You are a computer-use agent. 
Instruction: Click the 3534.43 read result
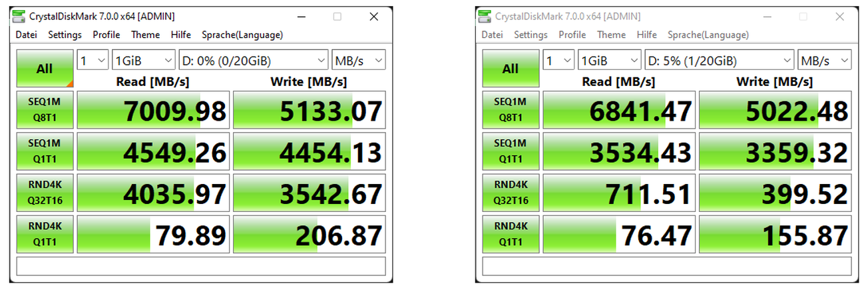[619, 151]
